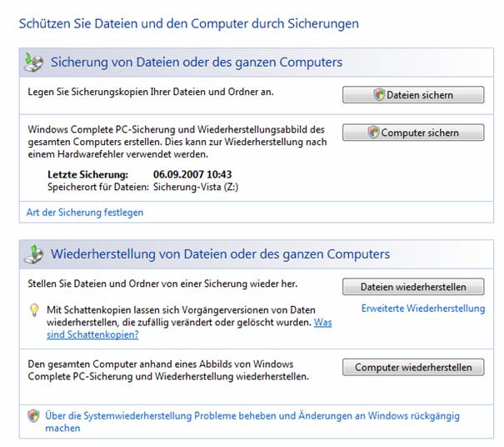Click the restore icon beside the Wiederherstellung header
The height and width of the screenshot is (447, 504).
pos(34,254)
